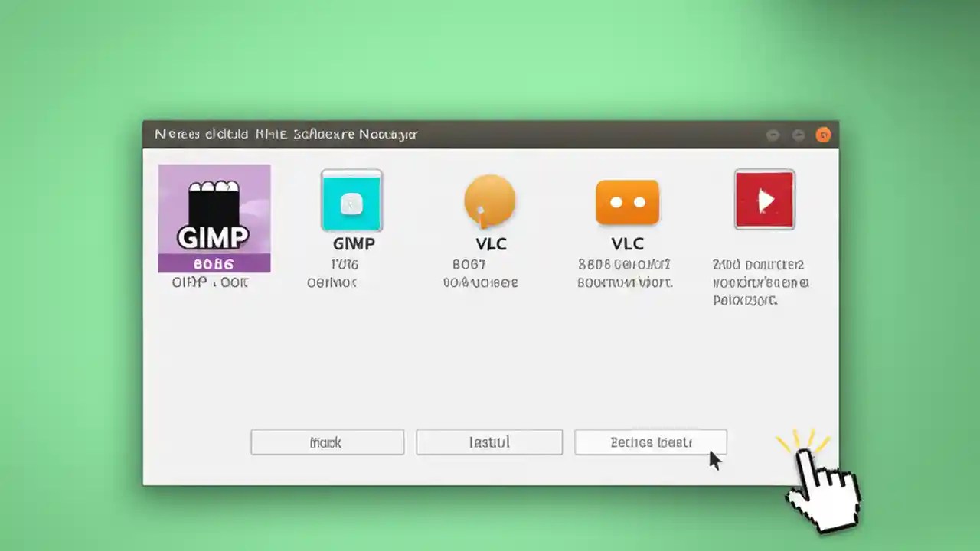980x551 pixels.
Task: Select the purple GIMP package thumbnail
Action: 214,218
